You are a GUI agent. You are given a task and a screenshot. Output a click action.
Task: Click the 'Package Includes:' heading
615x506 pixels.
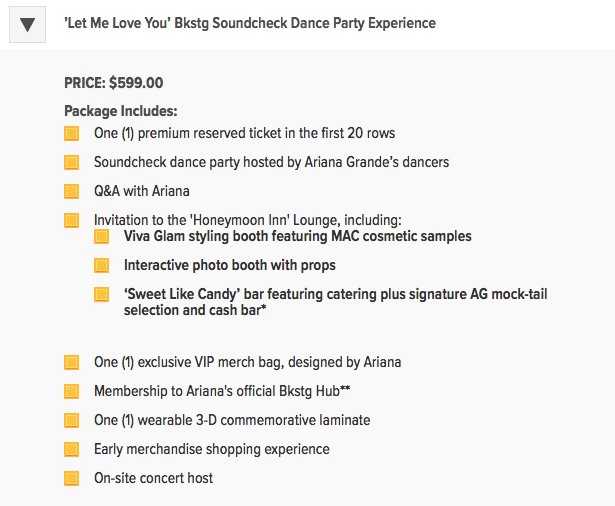tap(120, 111)
